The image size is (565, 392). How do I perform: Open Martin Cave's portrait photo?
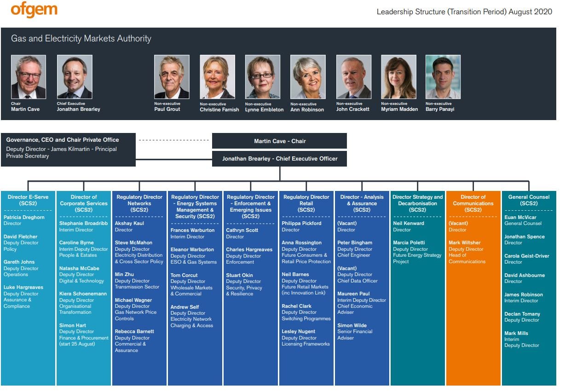point(29,77)
